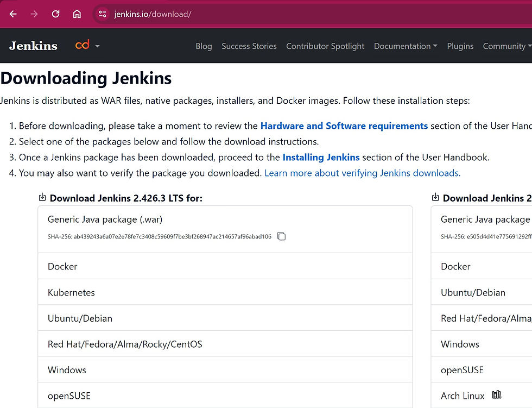Choose Red Hat/Fedora/Alma/Rocky/CentOS option

[x=225, y=344]
